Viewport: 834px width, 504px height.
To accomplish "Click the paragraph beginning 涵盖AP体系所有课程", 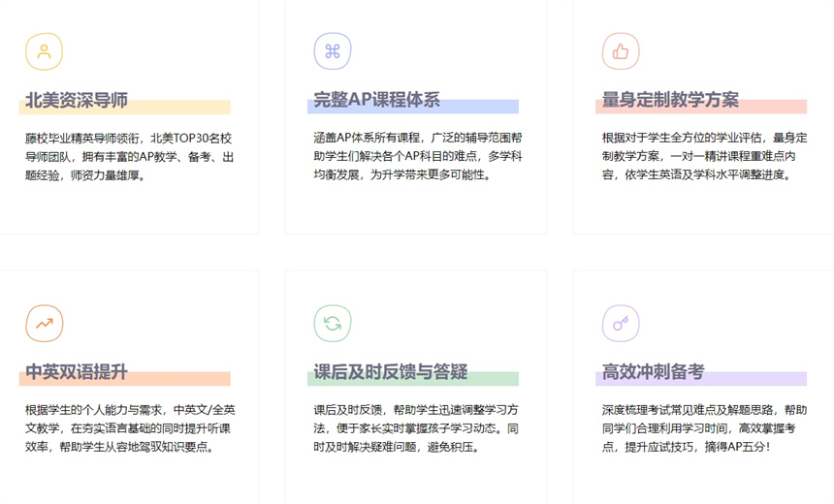I will [417, 157].
